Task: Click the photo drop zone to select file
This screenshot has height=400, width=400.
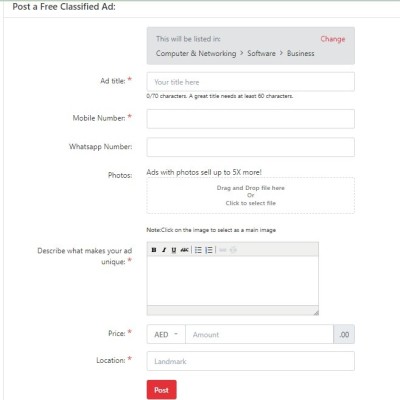Action: 251,195
